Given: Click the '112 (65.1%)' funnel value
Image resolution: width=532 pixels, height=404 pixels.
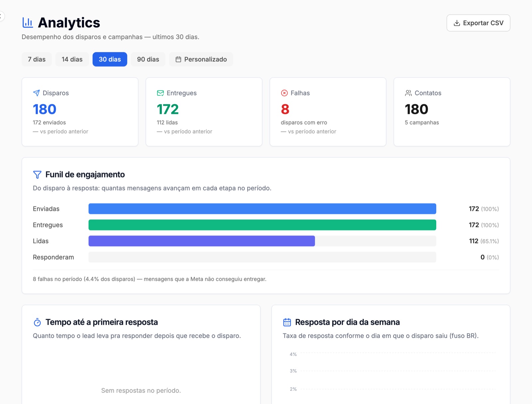Looking at the screenshot, I should pyautogui.click(x=484, y=241).
